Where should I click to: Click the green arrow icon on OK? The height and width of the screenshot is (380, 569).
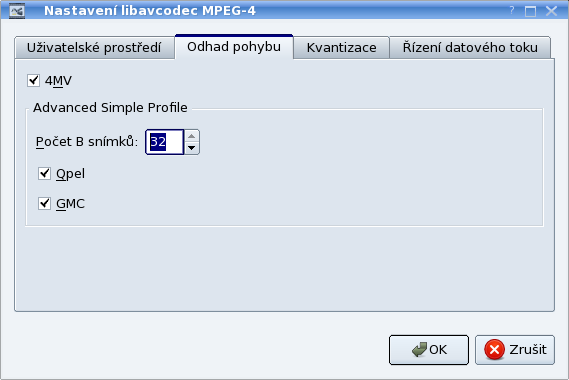tap(419, 350)
